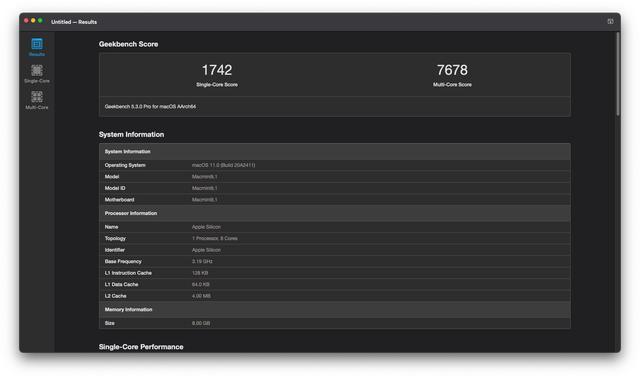
Task: Click the 7678 Multi-Core Score value
Action: click(x=452, y=70)
